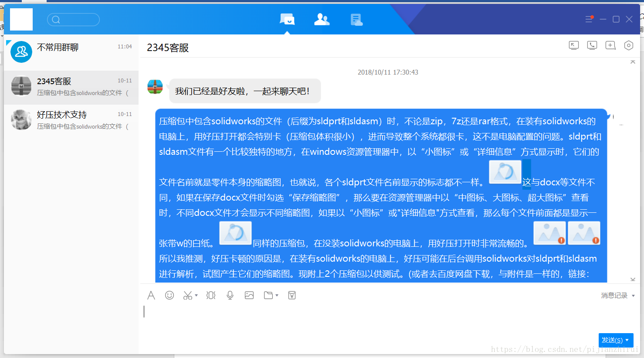This screenshot has height=358, width=644.
Task: Open the second failed image with red warning
Action: click(x=584, y=233)
